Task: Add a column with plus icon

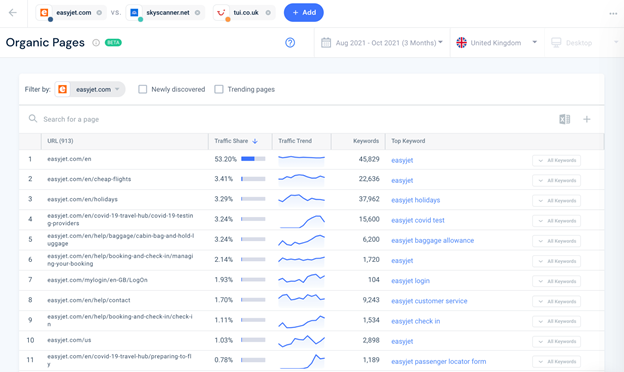Action: (x=587, y=119)
